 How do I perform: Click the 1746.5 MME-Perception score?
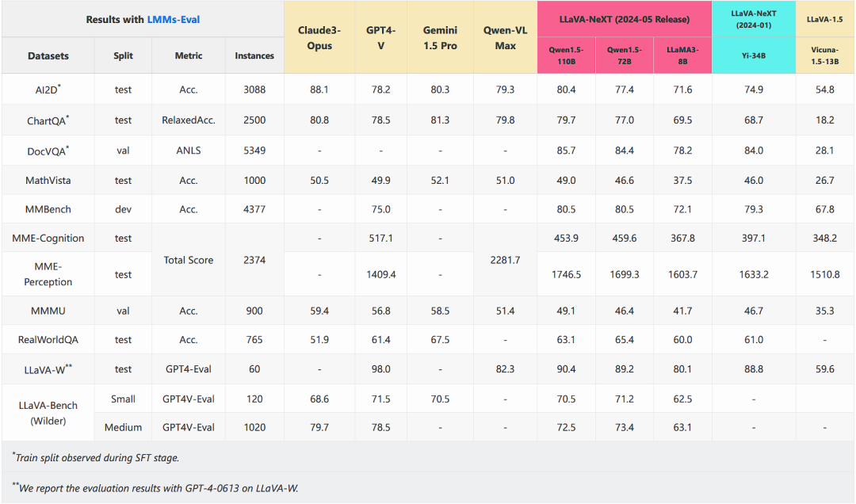566,274
